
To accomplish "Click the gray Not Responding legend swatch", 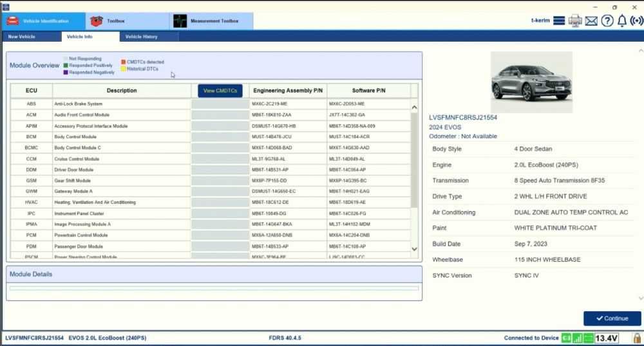I will 66,59.
